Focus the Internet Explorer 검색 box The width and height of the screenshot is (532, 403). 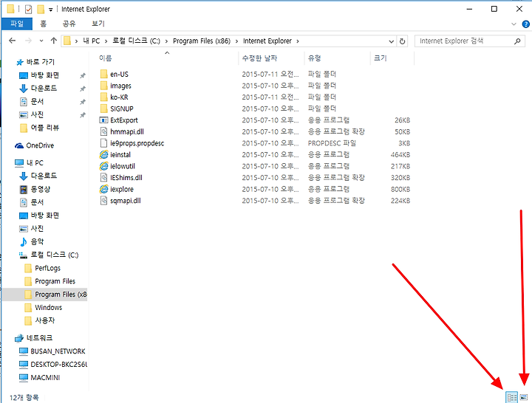pyautogui.click(x=469, y=41)
